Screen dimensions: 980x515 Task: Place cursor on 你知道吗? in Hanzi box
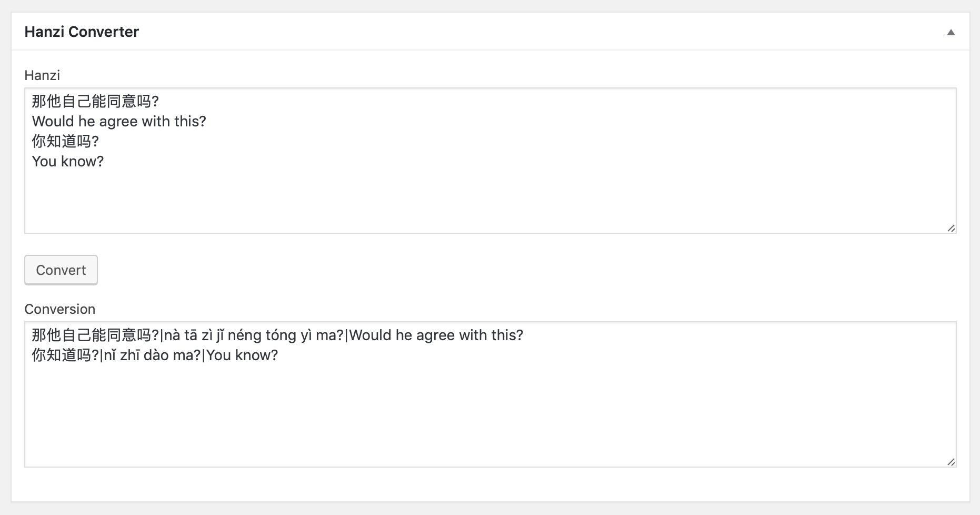(x=65, y=141)
